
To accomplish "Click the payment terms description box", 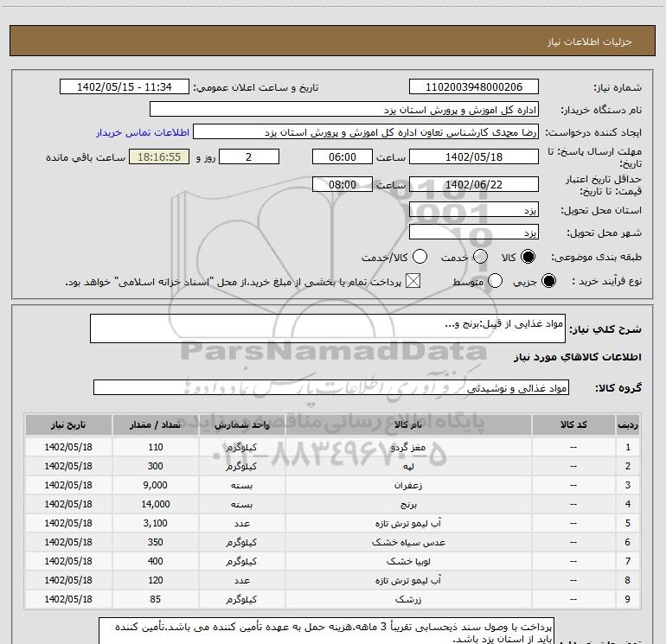I will click(x=326, y=631).
